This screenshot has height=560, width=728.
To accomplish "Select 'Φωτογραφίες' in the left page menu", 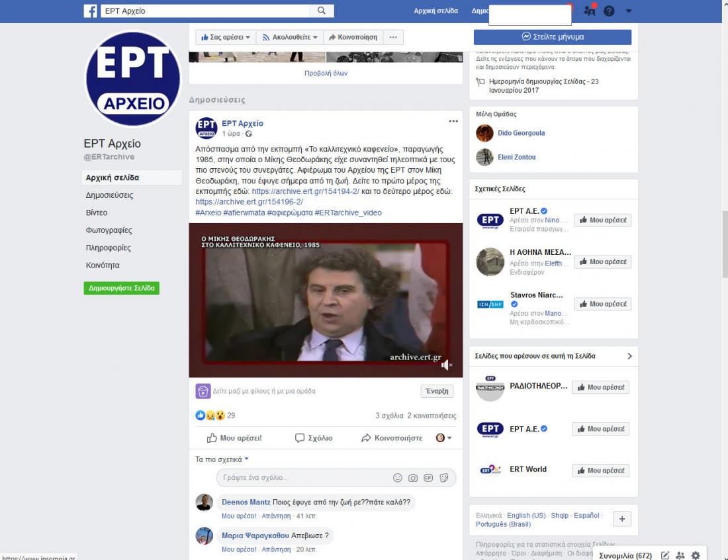I will [109, 230].
